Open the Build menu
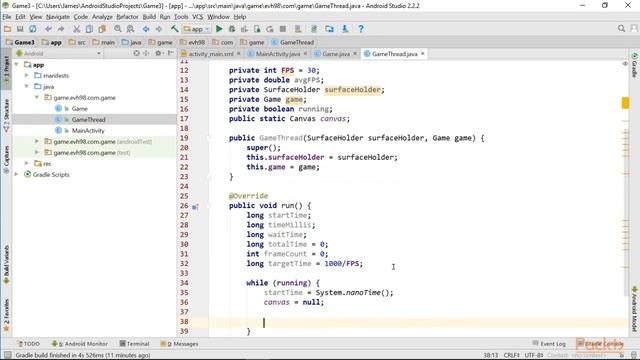Viewport: 640px width, 360px height. tap(149, 17)
